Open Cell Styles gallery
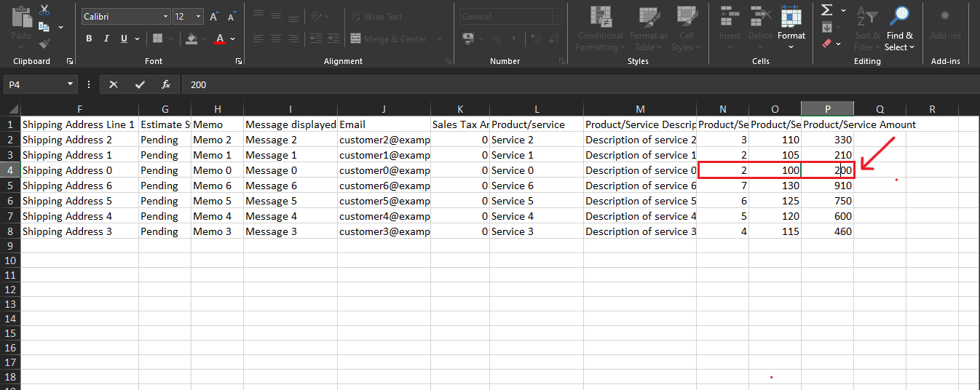 pyautogui.click(x=686, y=29)
